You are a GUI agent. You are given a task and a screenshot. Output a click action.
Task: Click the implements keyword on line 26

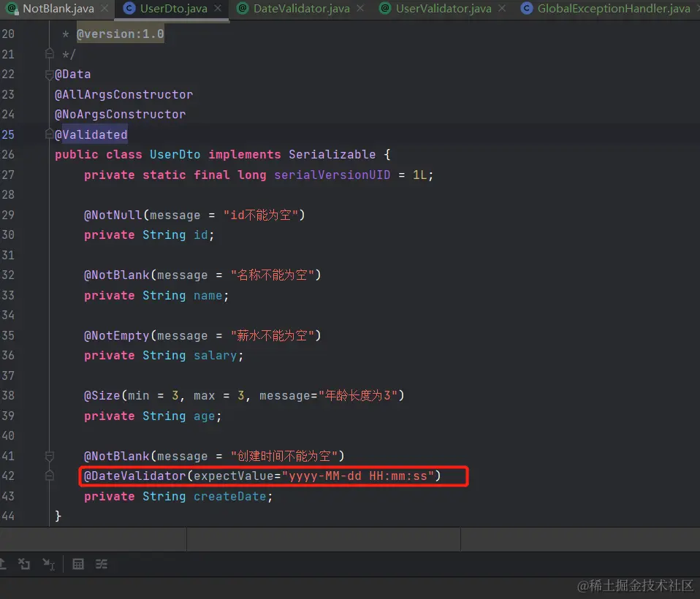pyautogui.click(x=245, y=154)
